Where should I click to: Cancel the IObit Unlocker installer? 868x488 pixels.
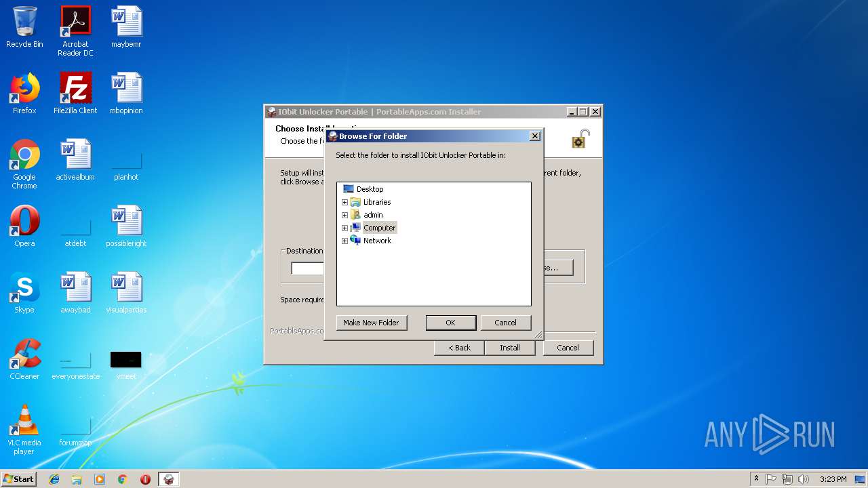tap(568, 348)
